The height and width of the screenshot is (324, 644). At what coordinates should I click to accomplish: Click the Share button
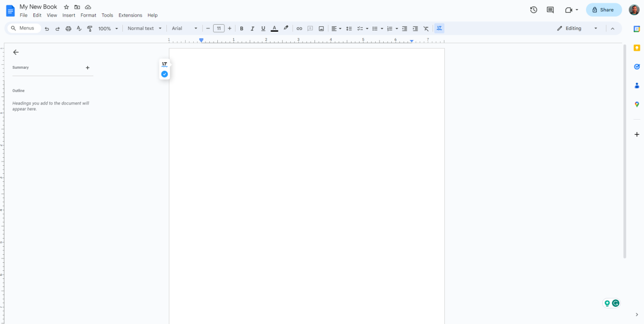click(603, 9)
